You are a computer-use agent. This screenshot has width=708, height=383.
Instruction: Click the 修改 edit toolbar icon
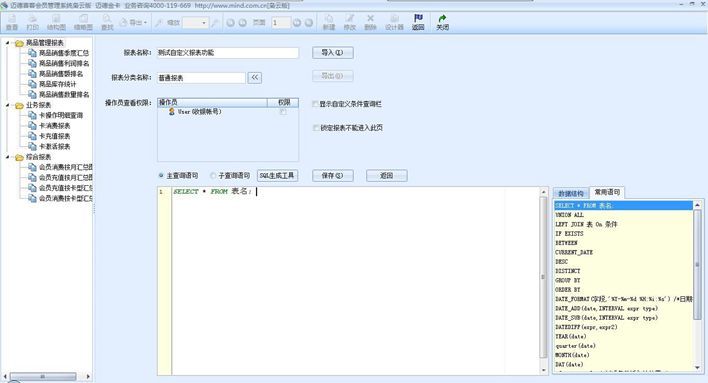point(350,19)
